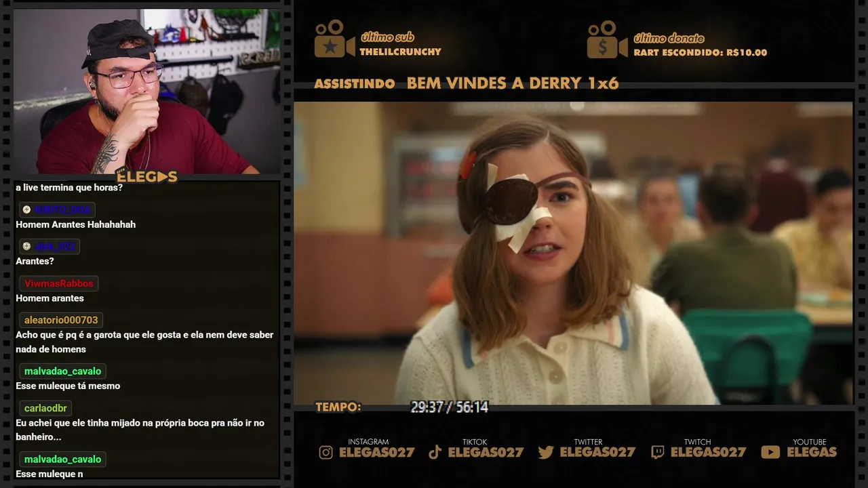Click message 'a live termina que horas?'
868x488 pixels.
(69, 187)
